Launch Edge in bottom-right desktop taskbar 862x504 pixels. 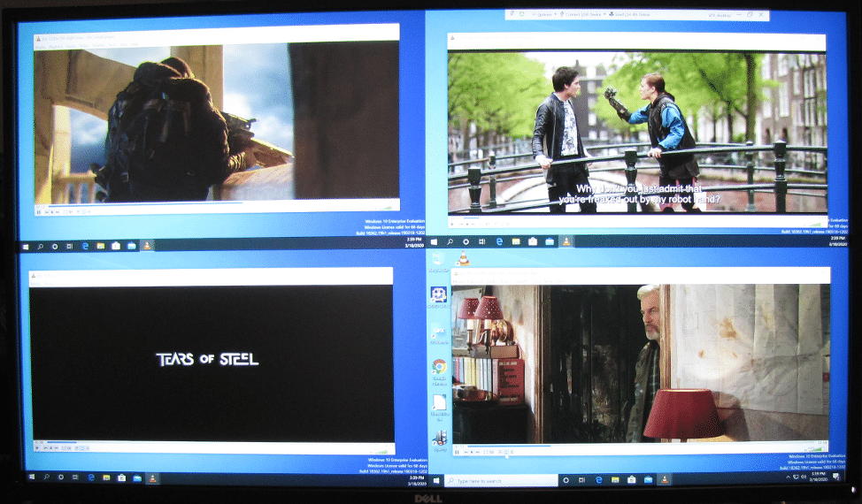(x=598, y=480)
